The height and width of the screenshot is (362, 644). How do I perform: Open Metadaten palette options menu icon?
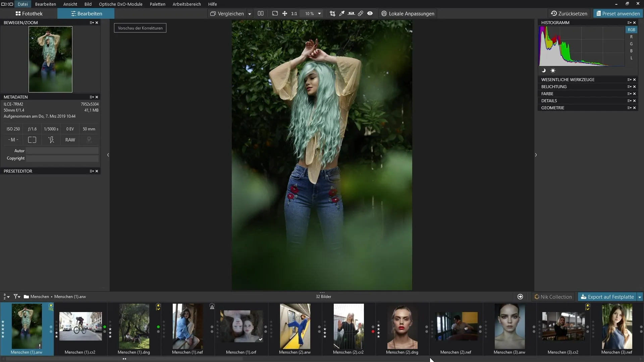click(x=92, y=97)
